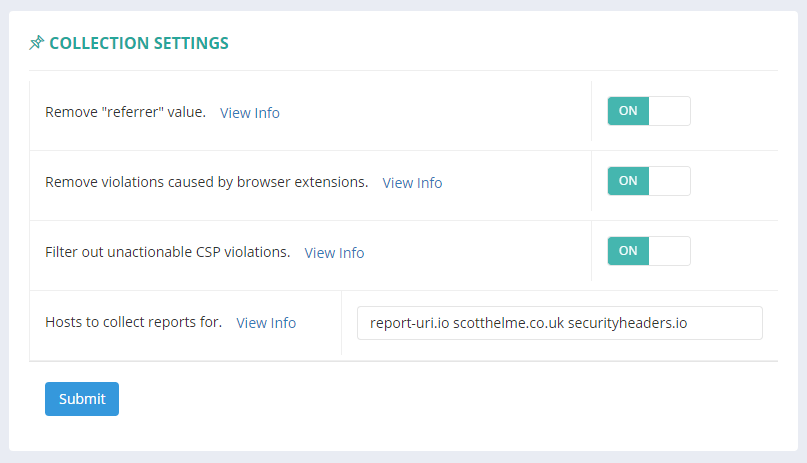The width and height of the screenshot is (807, 463).
Task: Click white handle of CSP filter toggle
Action: (669, 251)
